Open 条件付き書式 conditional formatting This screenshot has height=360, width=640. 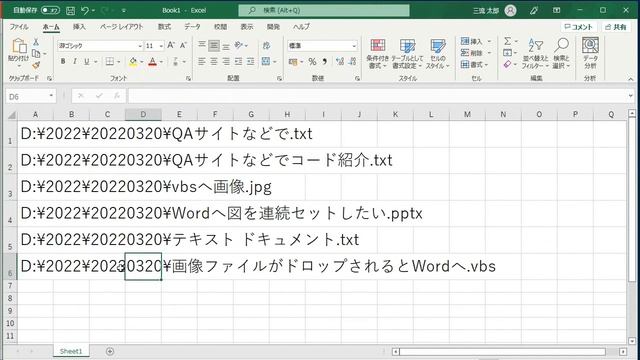click(x=378, y=53)
